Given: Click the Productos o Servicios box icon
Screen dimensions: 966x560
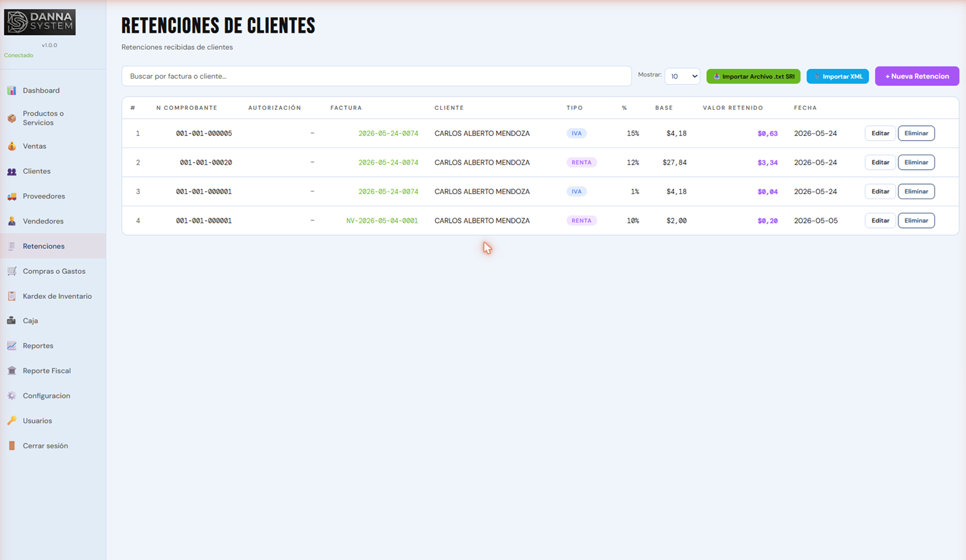Looking at the screenshot, I should pyautogui.click(x=11, y=118).
